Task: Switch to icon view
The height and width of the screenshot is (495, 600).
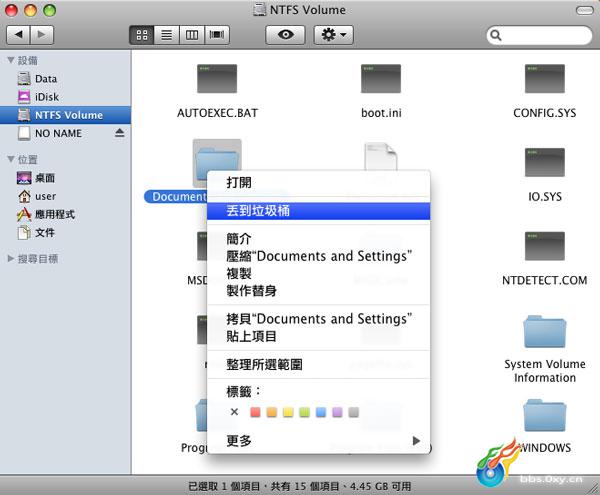Action: pyautogui.click(x=142, y=35)
